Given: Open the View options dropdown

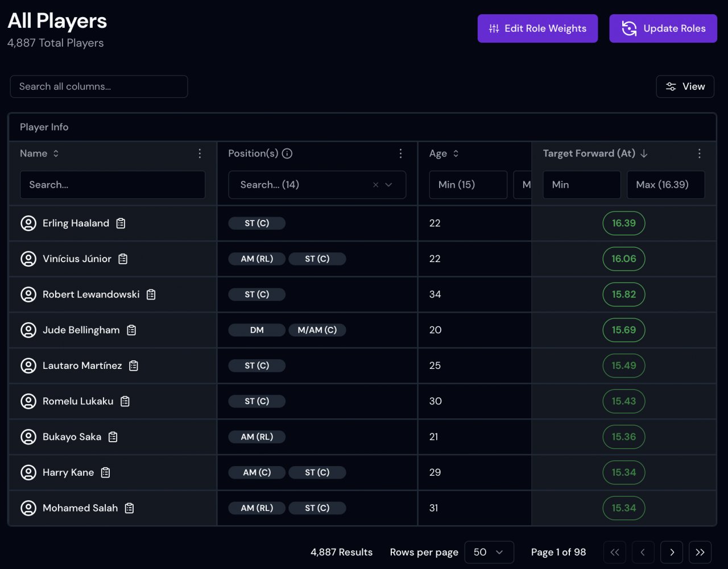Looking at the screenshot, I should pos(685,86).
